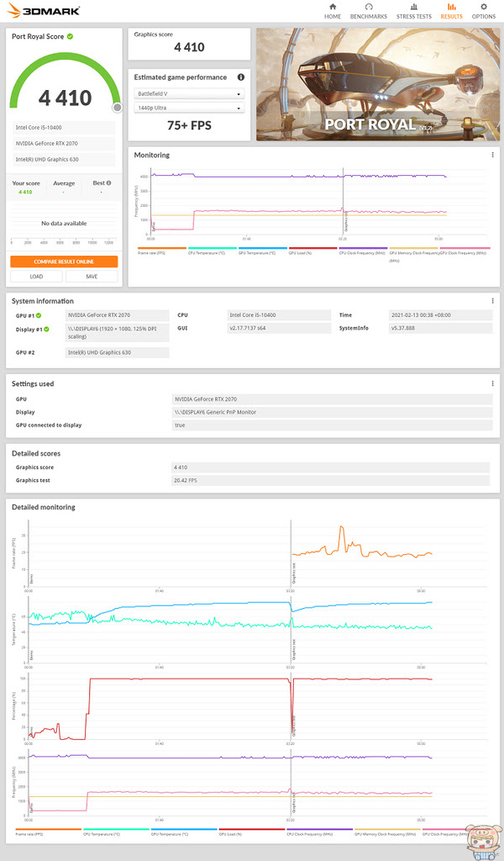Click Intel(R) UHD Graphics 630 under score gauge

[64, 159]
